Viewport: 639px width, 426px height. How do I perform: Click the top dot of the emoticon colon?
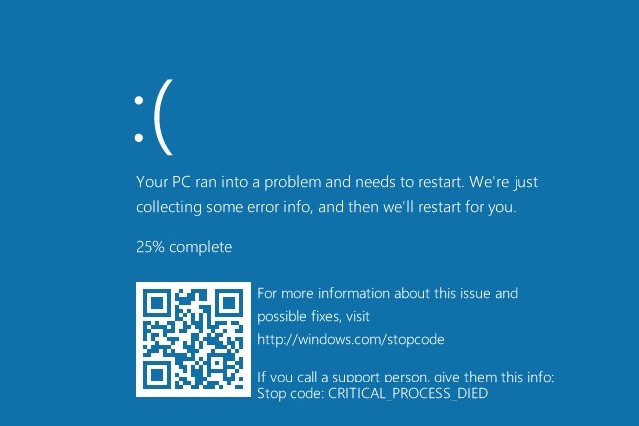[x=139, y=100]
